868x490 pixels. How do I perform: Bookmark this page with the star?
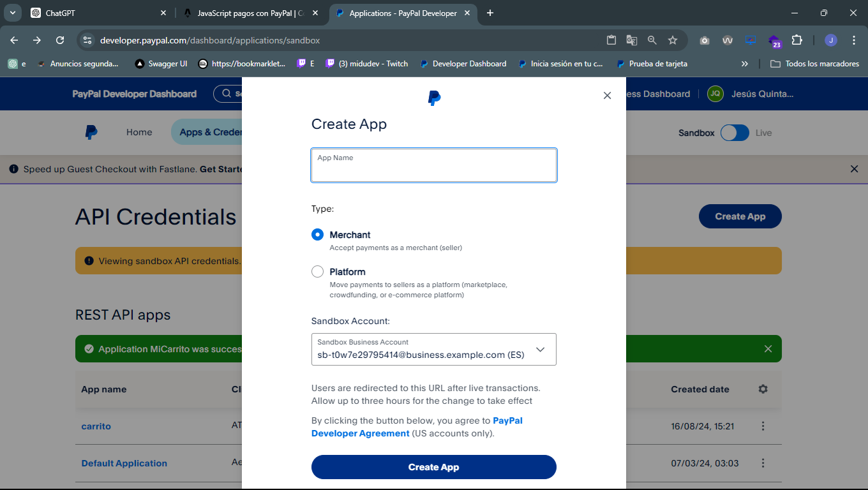673,40
